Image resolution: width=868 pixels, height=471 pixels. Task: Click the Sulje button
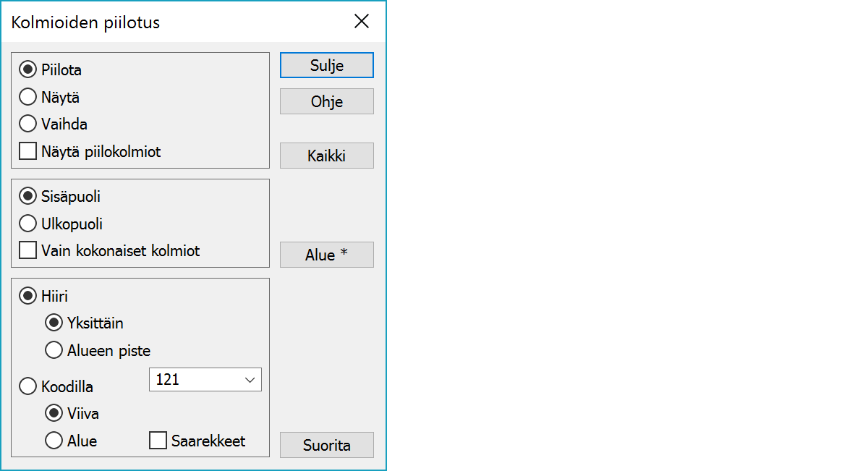(326, 65)
